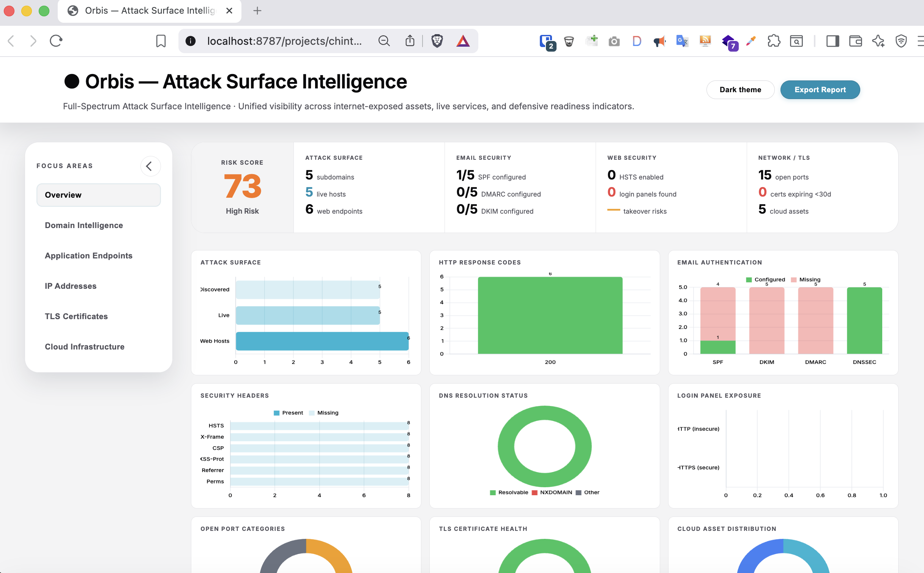The height and width of the screenshot is (573, 924).
Task: Click the address bar URL field
Action: click(285, 41)
